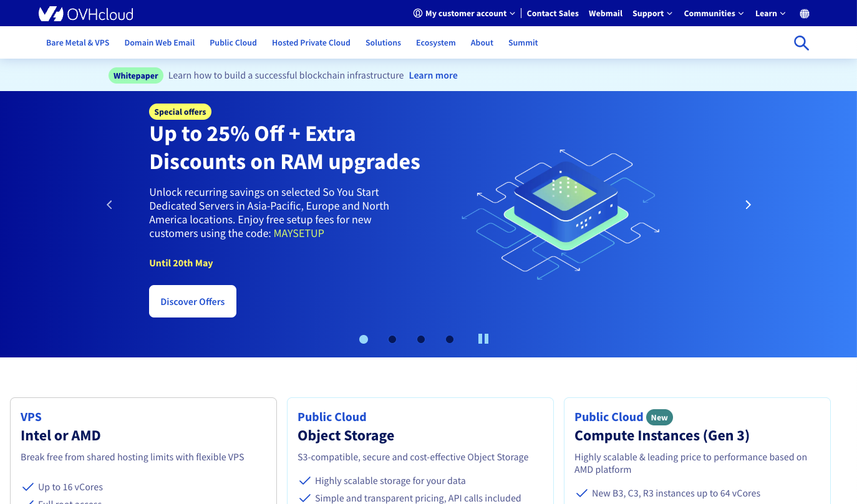857x504 pixels.
Task: Select Hosted Private Cloud in the navigation
Action: coord(311,42)
